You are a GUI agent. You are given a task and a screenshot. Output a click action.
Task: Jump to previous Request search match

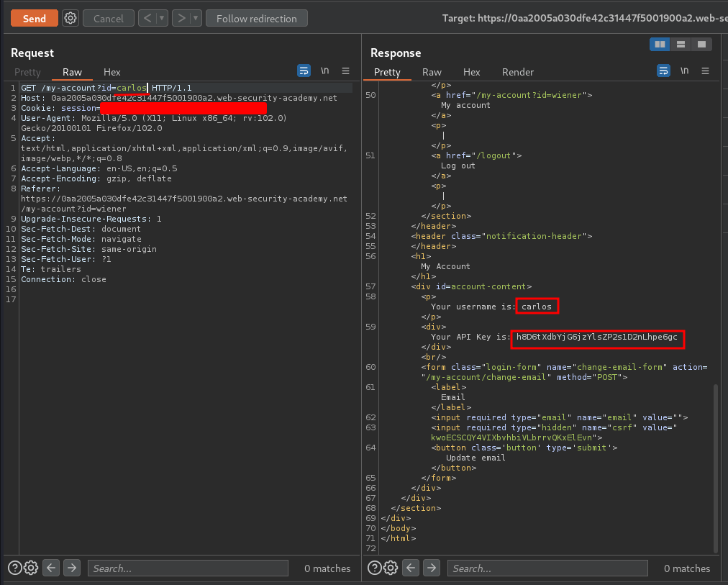pyautogui.click(x=51, y=567)
